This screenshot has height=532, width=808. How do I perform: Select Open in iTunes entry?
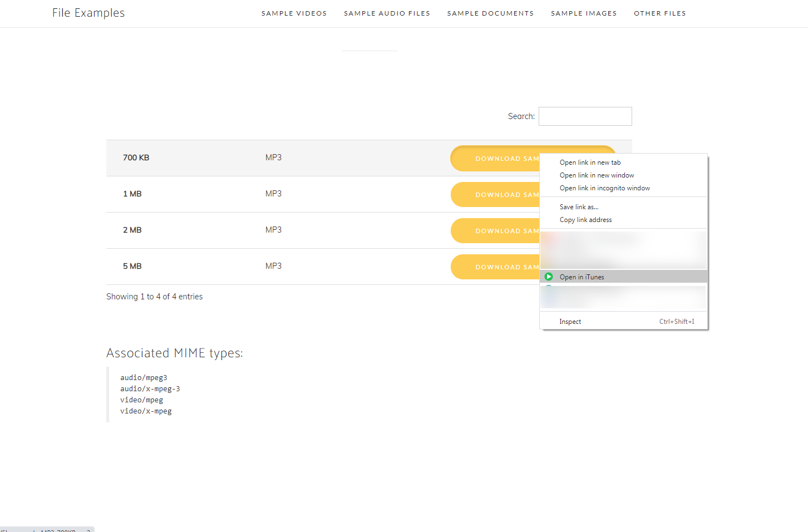point(624,277)
